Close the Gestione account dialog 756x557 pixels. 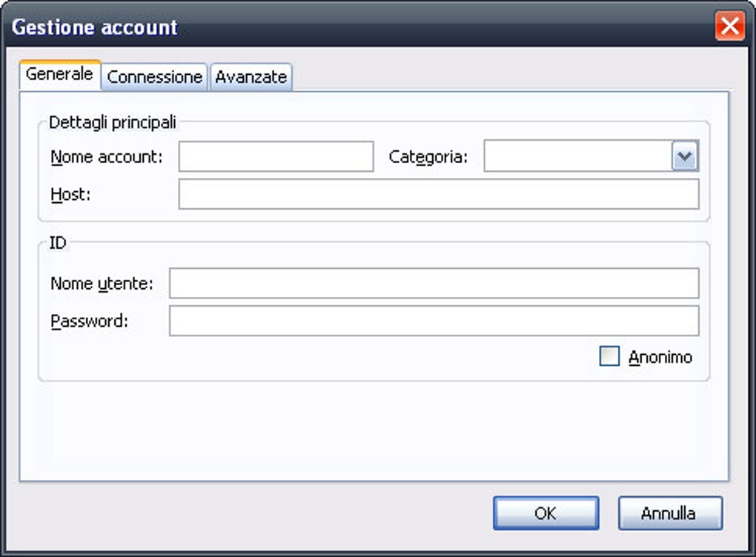tap(729, 27)
